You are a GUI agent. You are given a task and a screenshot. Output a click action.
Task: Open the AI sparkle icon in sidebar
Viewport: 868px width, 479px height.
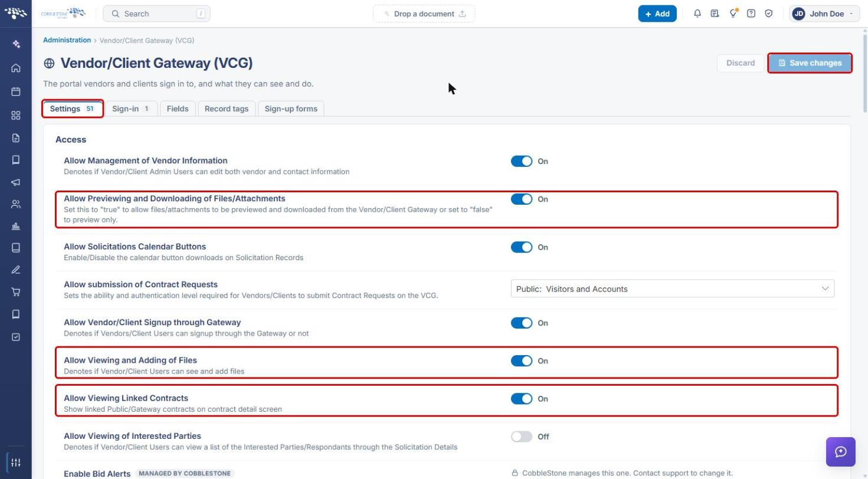[x=16, y=44]
